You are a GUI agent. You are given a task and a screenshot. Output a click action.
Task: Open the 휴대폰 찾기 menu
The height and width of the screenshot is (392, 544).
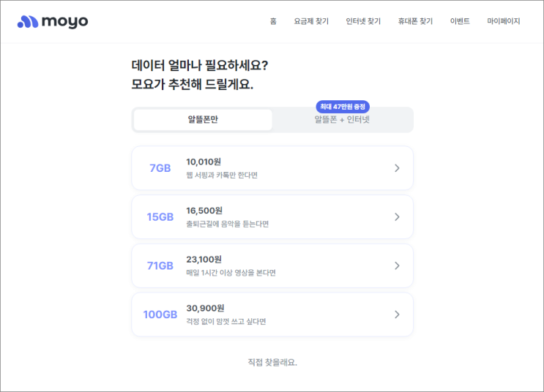coord(415,21)
